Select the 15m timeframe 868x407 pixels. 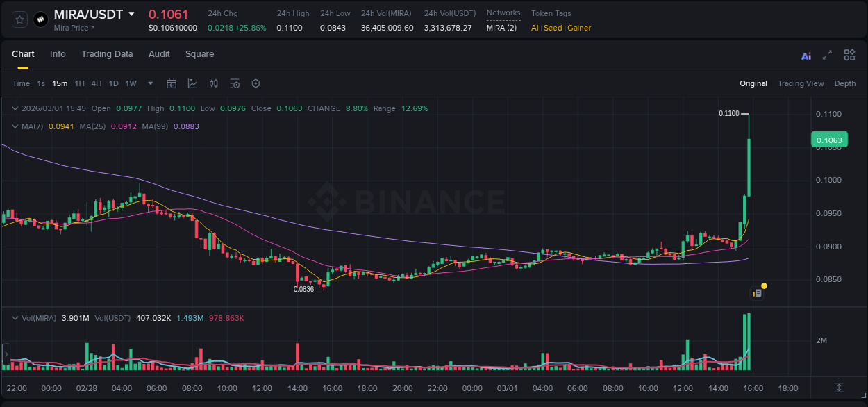[60, 83]
